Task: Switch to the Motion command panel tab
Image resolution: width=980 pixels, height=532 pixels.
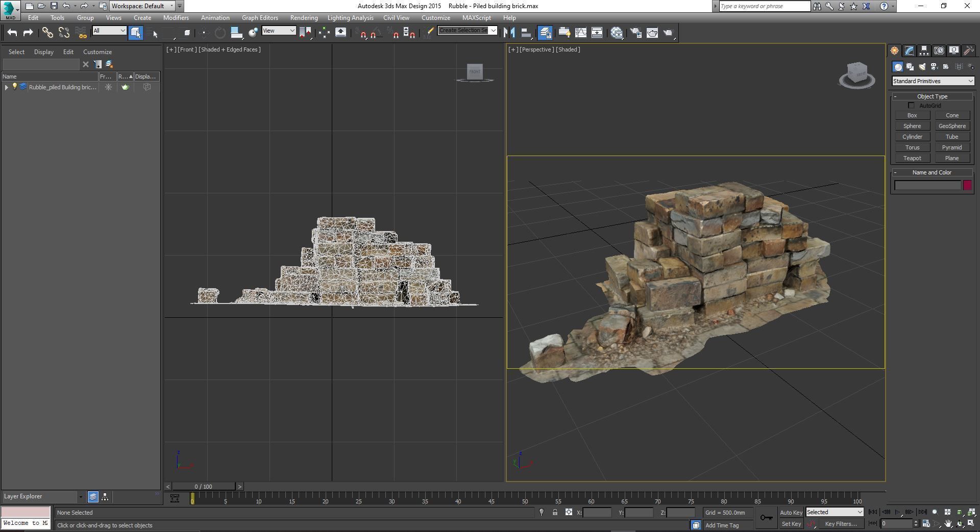Action: (939, 50)
